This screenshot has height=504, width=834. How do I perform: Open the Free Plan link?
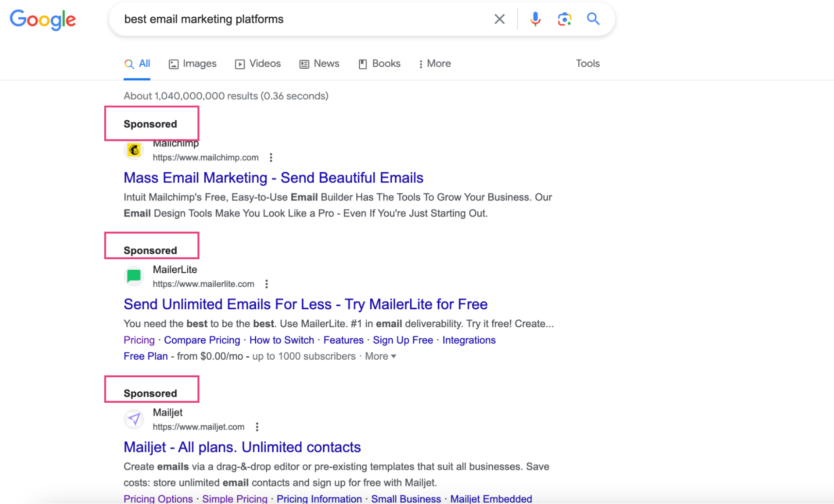(146, 356)
